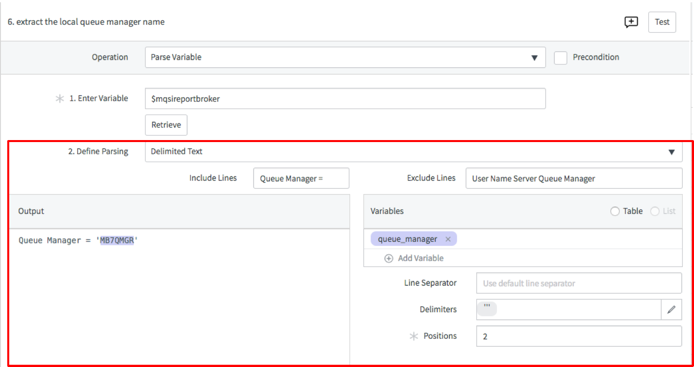Edit the Include Lines field
The width and height of the screenshot is (694, 367).
(301, 178)
